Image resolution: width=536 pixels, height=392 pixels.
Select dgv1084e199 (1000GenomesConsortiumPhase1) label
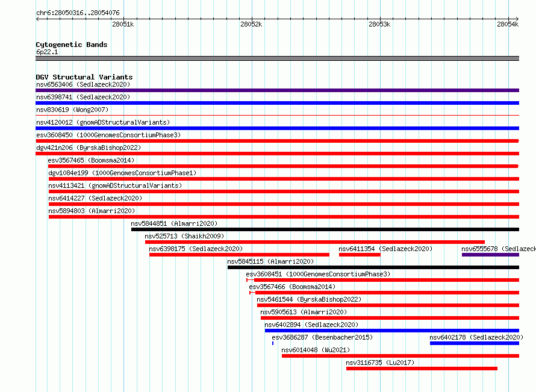[x=122, y=173]
